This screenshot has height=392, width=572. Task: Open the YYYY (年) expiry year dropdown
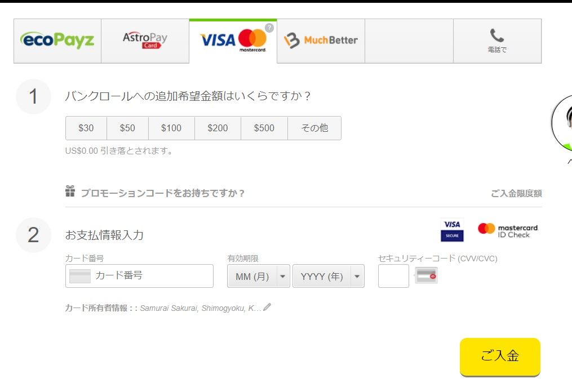tap(329, 276)
